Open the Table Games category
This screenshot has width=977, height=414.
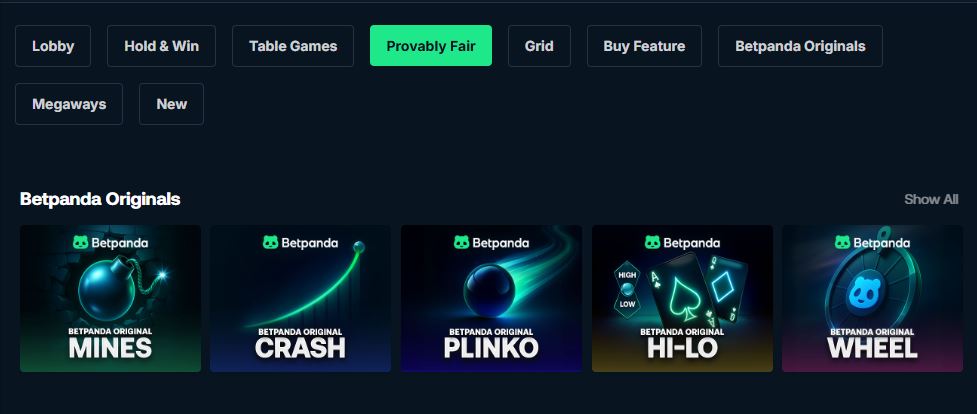[x=293, y=46]
